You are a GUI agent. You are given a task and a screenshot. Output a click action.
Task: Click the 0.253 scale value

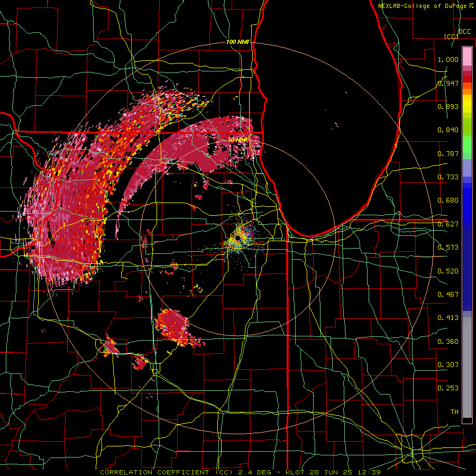pos(448,388)
